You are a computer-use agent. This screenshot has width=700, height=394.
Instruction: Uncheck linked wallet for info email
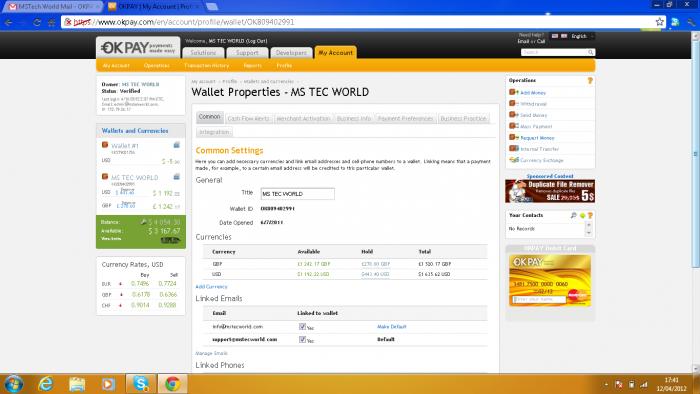tap(302, 327)
